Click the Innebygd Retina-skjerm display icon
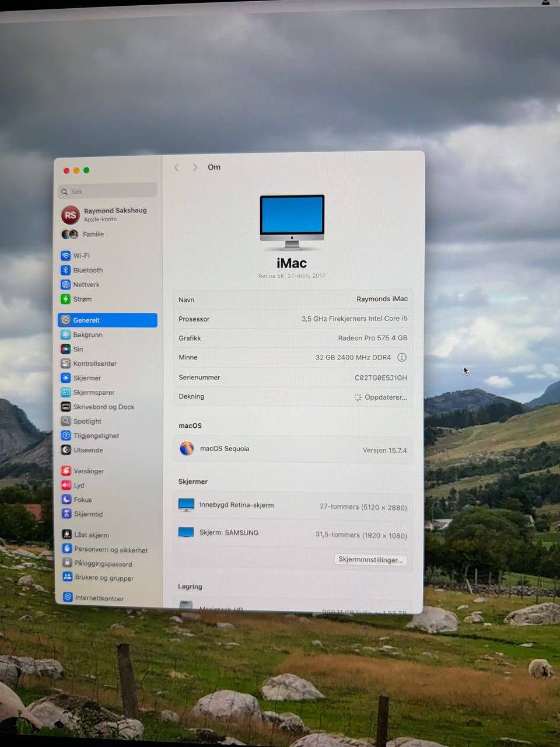The width and height of the screenshot is (560, 747). [186, 505]
